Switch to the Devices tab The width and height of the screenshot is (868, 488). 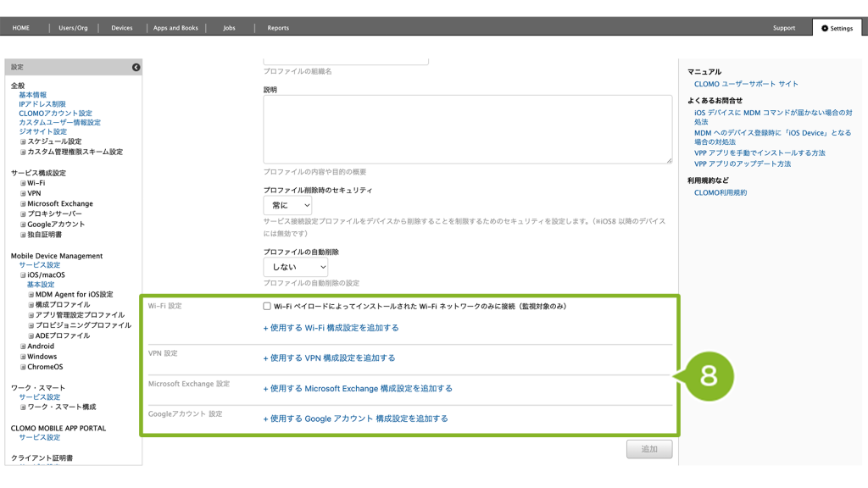(x=122, y=28)
